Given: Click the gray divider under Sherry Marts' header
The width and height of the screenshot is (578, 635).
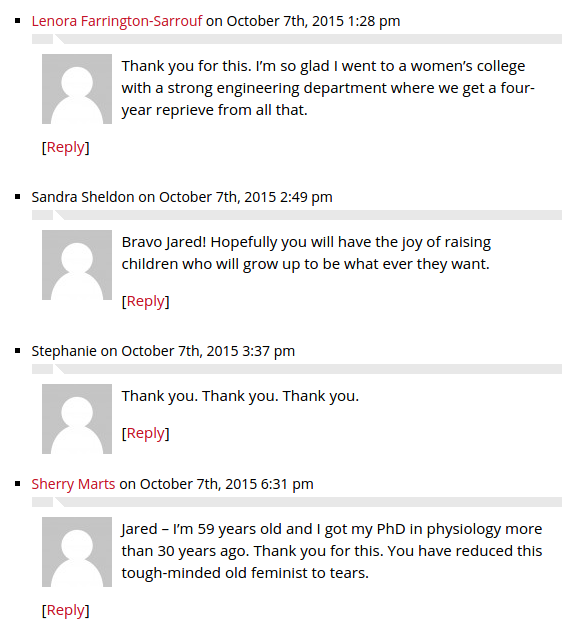Looking at the screenshot, I should [297, 502].
